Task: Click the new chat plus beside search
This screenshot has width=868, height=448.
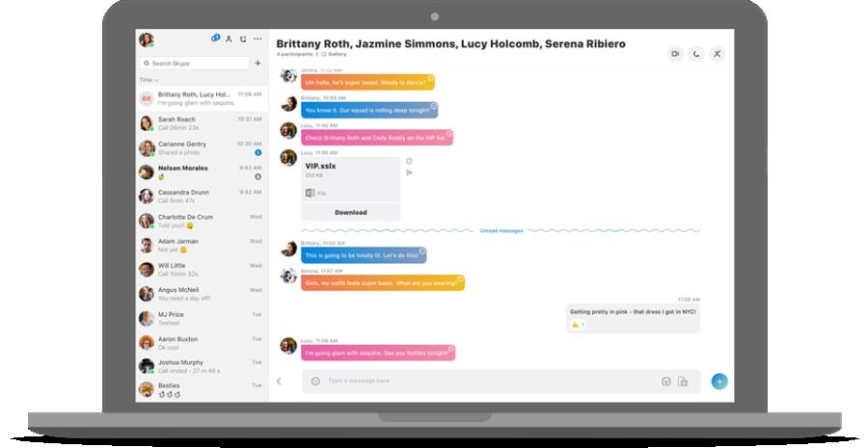Action: pos(258,63)
